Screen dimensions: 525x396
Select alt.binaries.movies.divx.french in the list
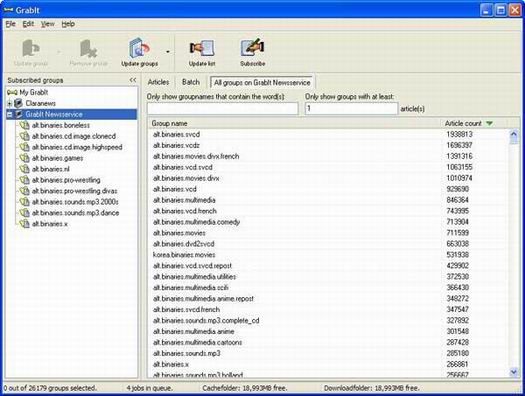pos(328,156)
